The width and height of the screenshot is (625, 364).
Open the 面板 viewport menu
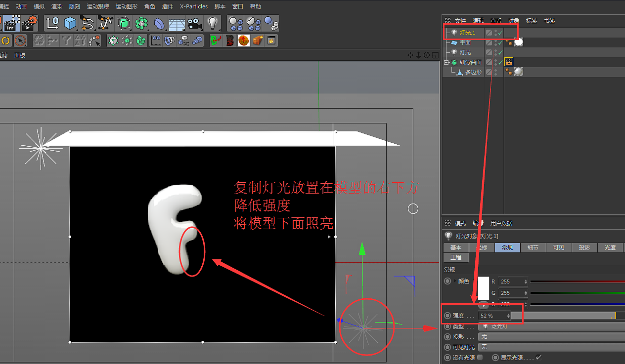pyautogui.click(x=20, y=55)
